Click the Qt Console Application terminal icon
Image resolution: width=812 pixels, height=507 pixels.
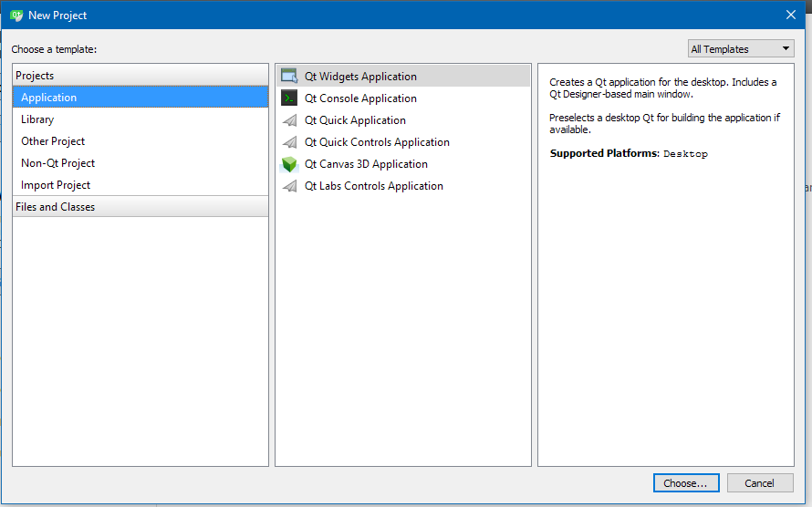click(289, 98)
